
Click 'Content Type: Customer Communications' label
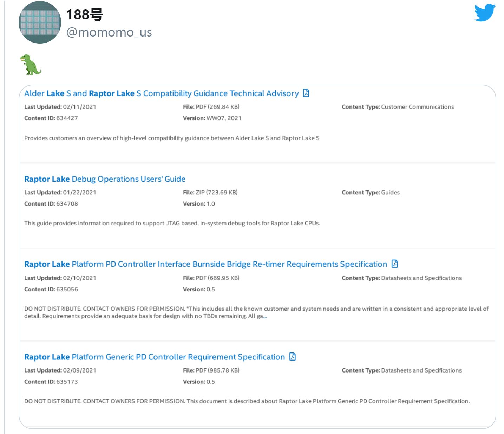click(x=398, y=107)
